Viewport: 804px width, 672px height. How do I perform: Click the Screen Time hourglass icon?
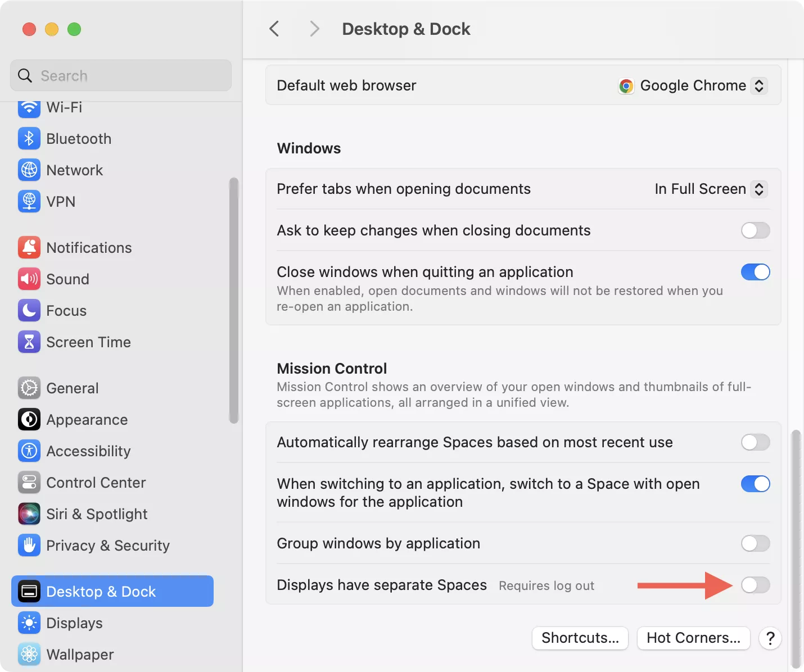[29, 342]
